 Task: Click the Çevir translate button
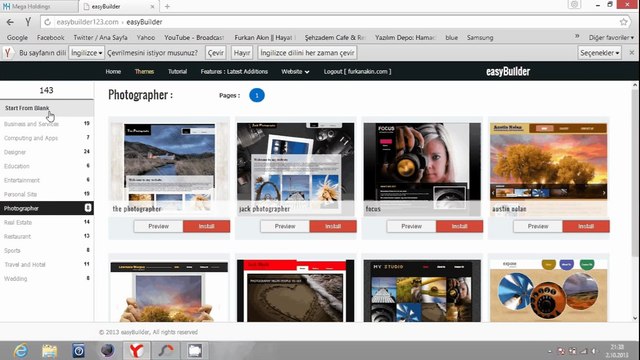pos(216,53)
